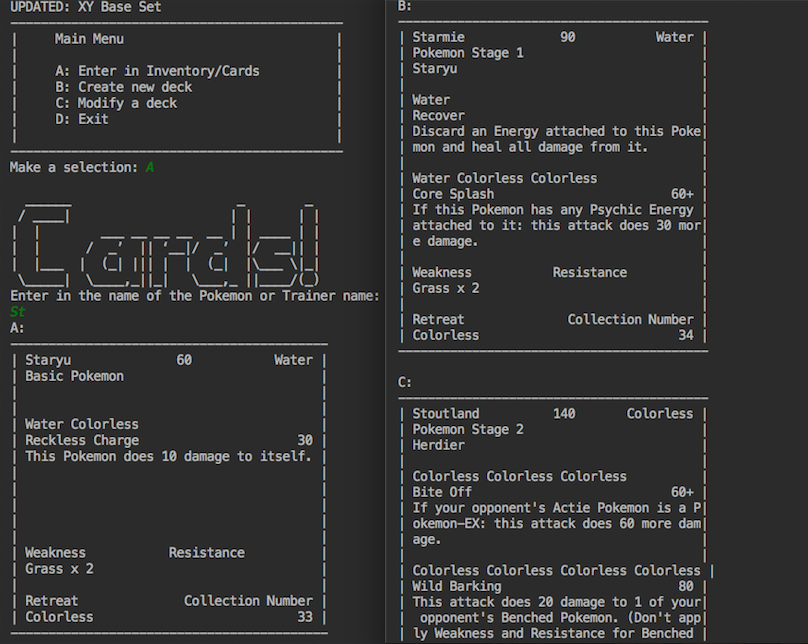The image size is (808, 644).
Task: Click the 'Main Menu' title text
Action: pyautogui.click(x=89, y=39)
